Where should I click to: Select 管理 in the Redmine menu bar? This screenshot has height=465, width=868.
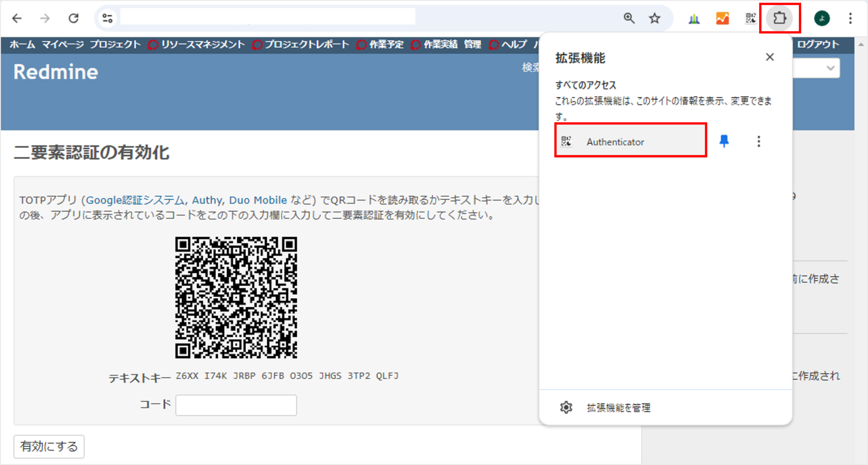pos(473,44)
